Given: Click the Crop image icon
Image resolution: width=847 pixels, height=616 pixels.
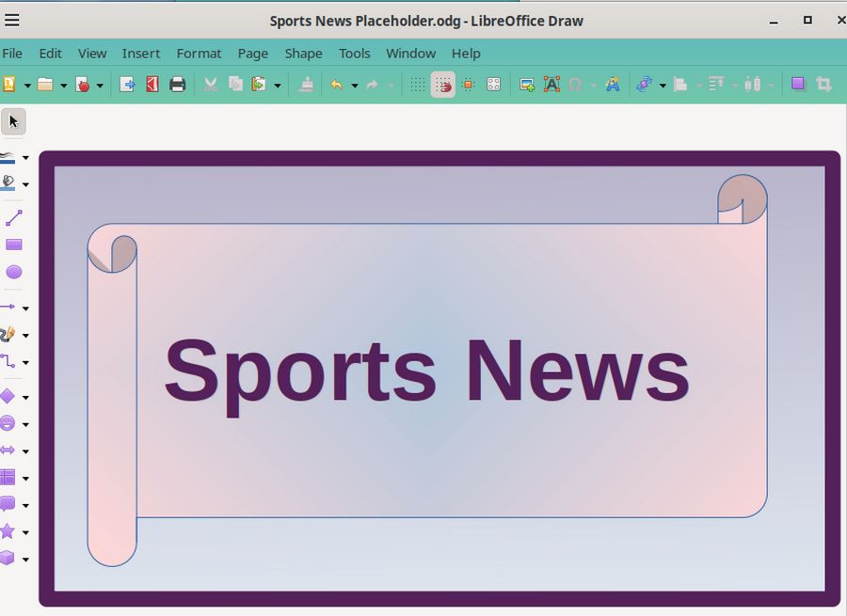Looking at the screenshot, I should (824, 85).
